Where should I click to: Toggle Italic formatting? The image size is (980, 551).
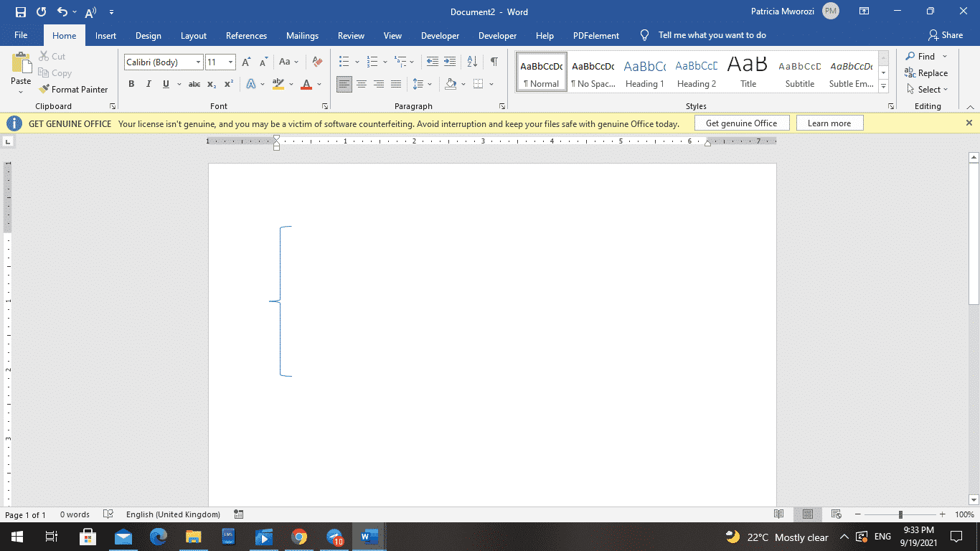149,85
